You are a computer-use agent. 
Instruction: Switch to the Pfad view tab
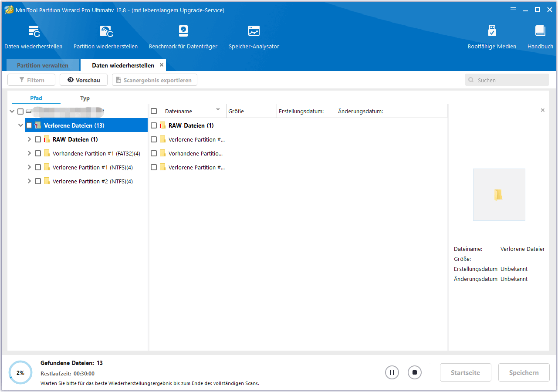(36, 98)
